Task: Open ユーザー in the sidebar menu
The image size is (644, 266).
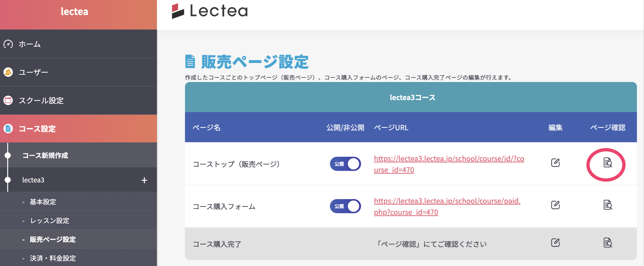Action: (x=33, y=72)
